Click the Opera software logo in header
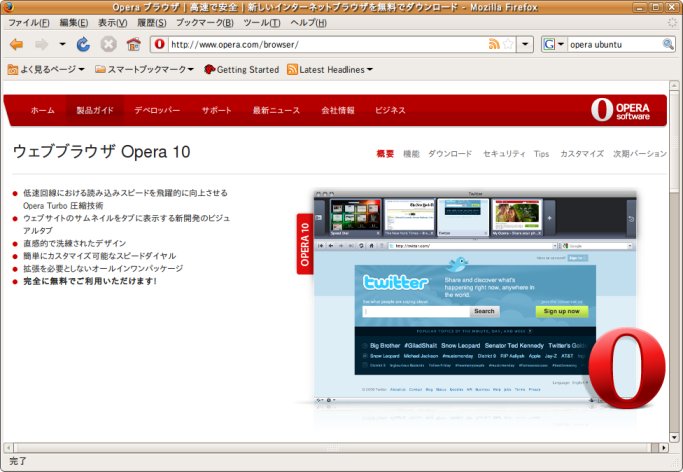 pos(620,110)
